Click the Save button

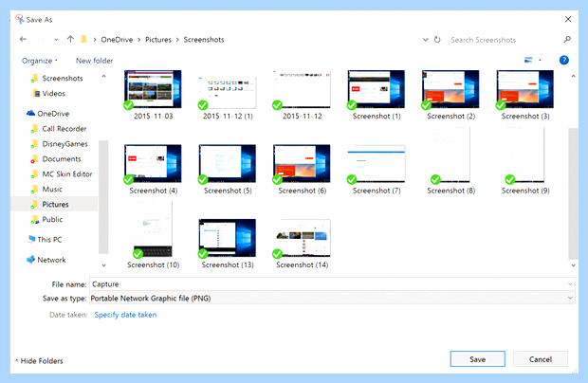click(x=477, y=359)
